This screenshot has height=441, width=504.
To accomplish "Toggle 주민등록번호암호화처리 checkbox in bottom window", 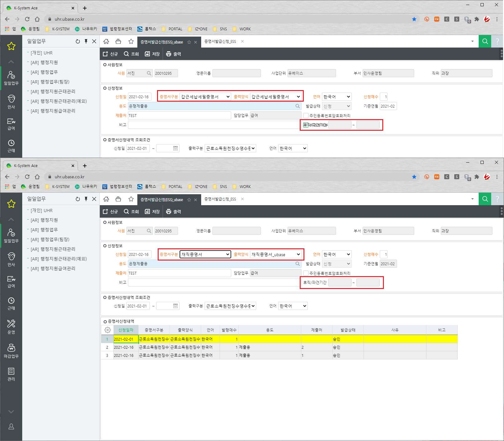I will click(306, 273).
